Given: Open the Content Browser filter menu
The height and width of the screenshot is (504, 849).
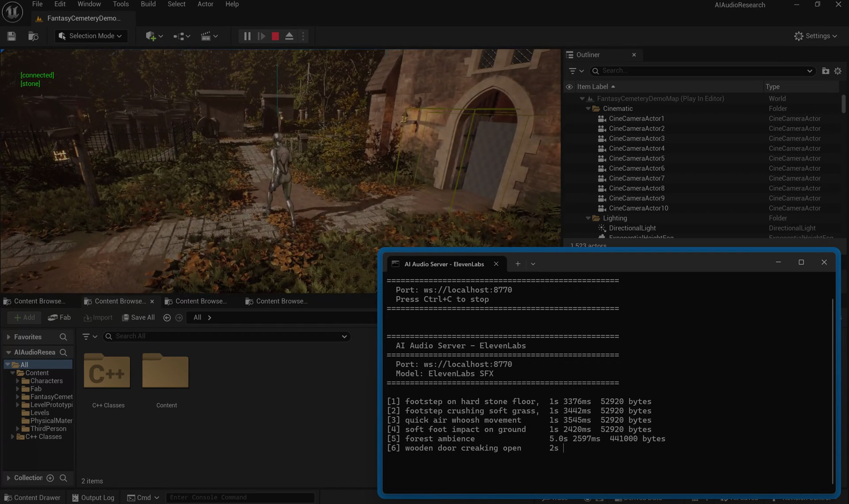Looking at the screenshot, I should [90, 336].
